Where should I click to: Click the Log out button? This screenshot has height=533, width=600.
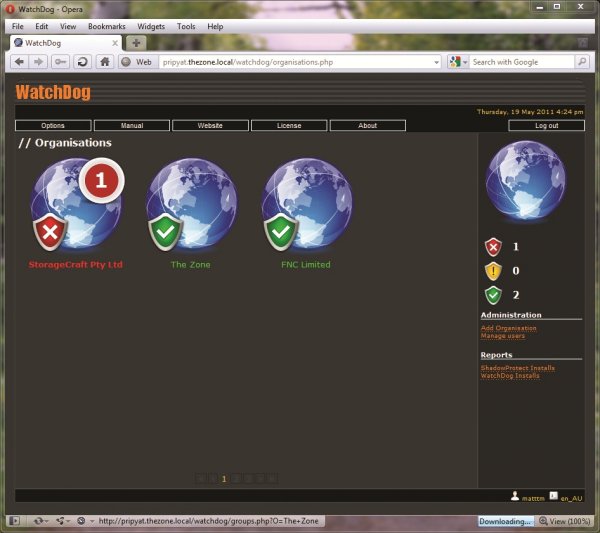[x=546, y=126]
